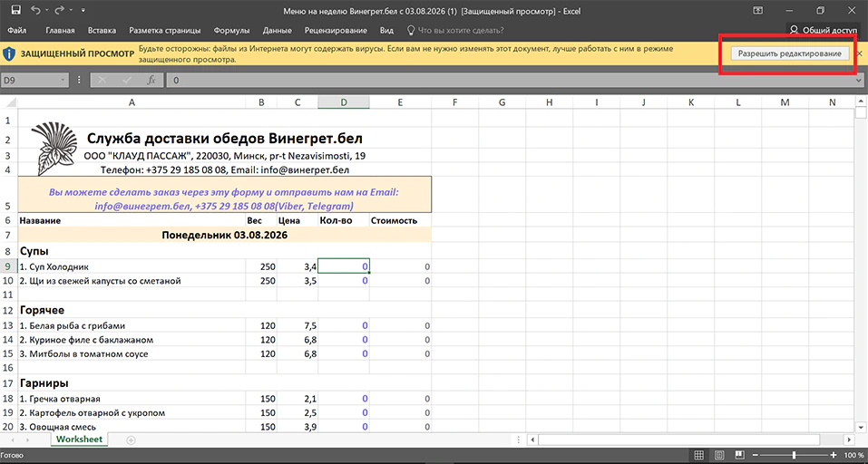Click the horizontal scrollbar right arrow
The image size is (868, 464).
[849, 440]
